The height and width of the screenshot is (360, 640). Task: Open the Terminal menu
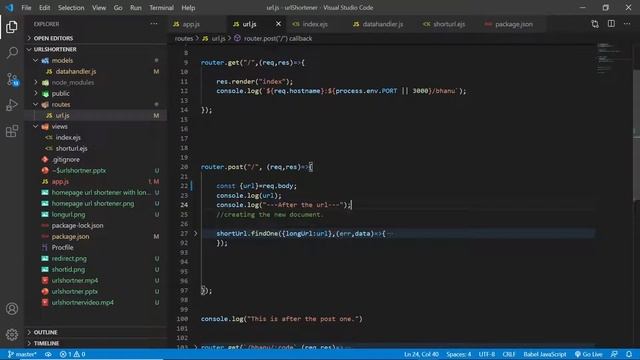coord(161,8)
